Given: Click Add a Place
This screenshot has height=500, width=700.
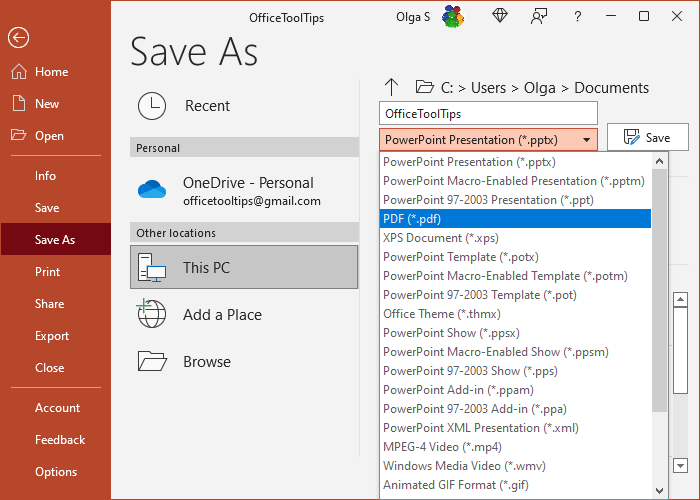Looking at the screenshot, I should (244, 314).
